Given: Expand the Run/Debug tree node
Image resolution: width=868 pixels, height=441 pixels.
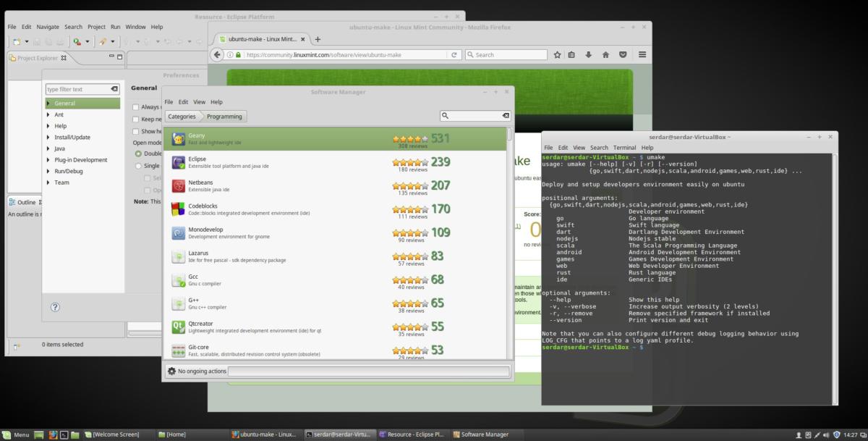Looking at the screenshot, I should coord(49,171).
